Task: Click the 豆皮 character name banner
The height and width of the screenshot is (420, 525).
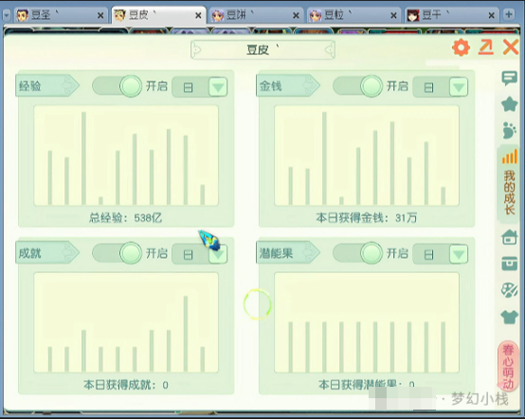Action: [x=262, y=50]
